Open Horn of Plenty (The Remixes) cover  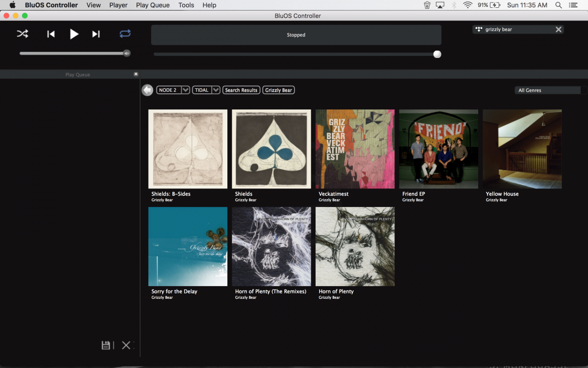click(271, 246)
